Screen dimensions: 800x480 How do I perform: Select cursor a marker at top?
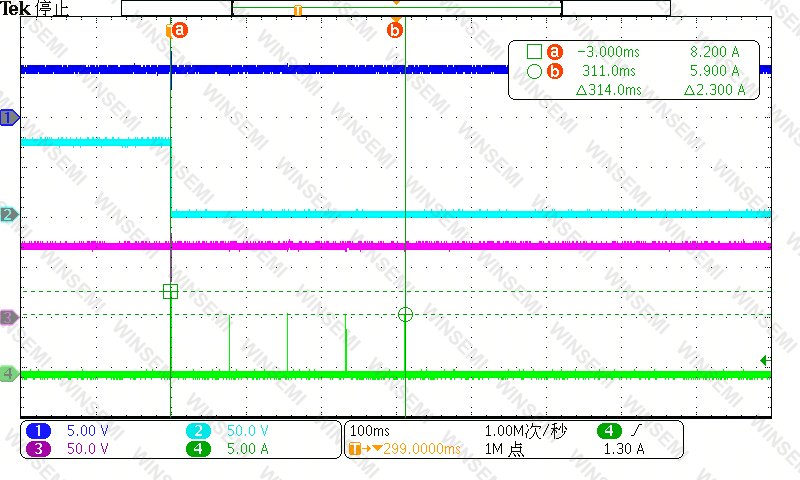pyautogui.click(x=179, y=31)
